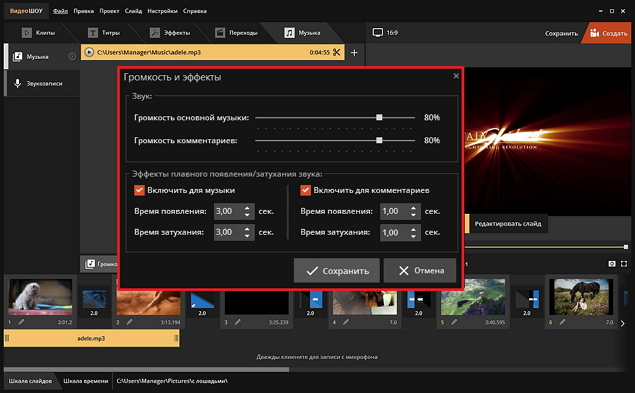The image size is (635, 393).
Task: Click the horizontal slide strip scrollbar
Action: pyautogui.click(x=147, y=370)
